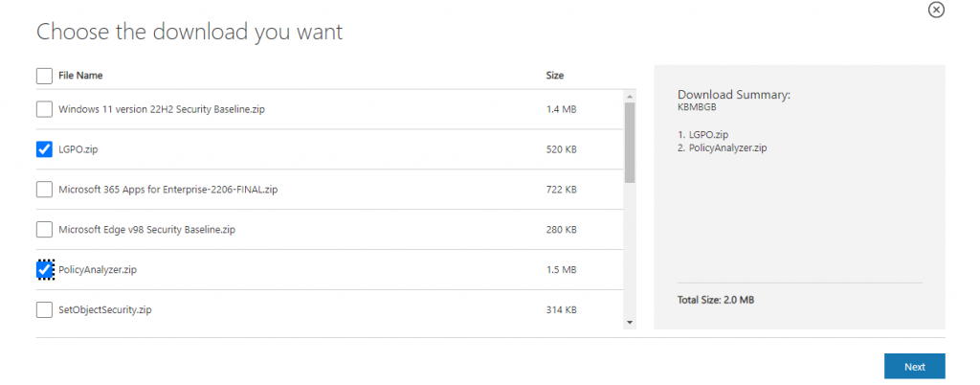The image size is (980, 385).
Task: Click the SetObjectSecurity.zip file name
Action: tap(104, 310)
